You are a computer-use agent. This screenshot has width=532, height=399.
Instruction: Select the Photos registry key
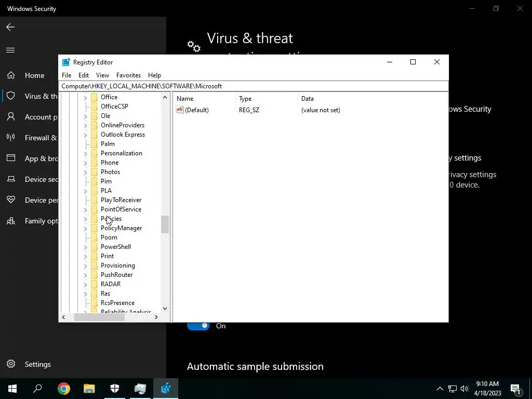pos(110,171)
